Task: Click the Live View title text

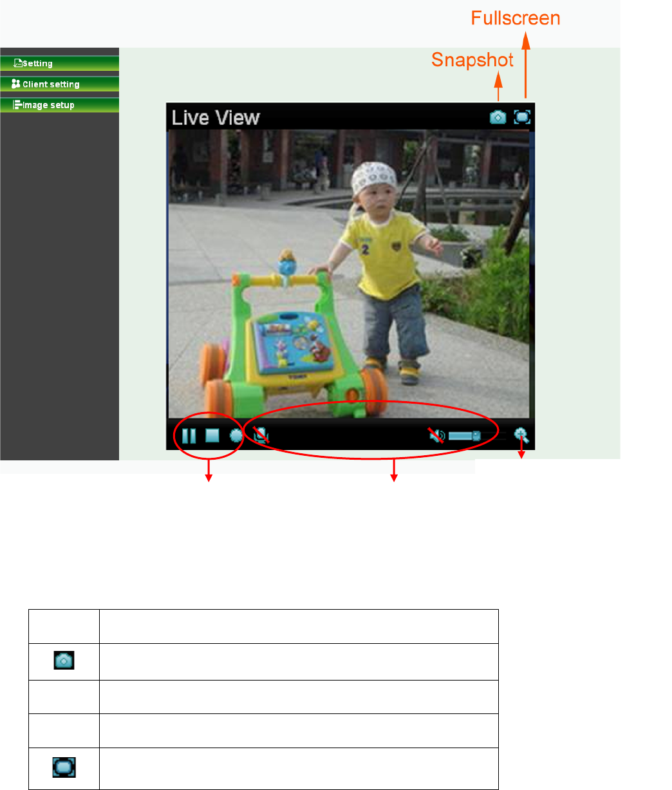Action: pos(215,118)
